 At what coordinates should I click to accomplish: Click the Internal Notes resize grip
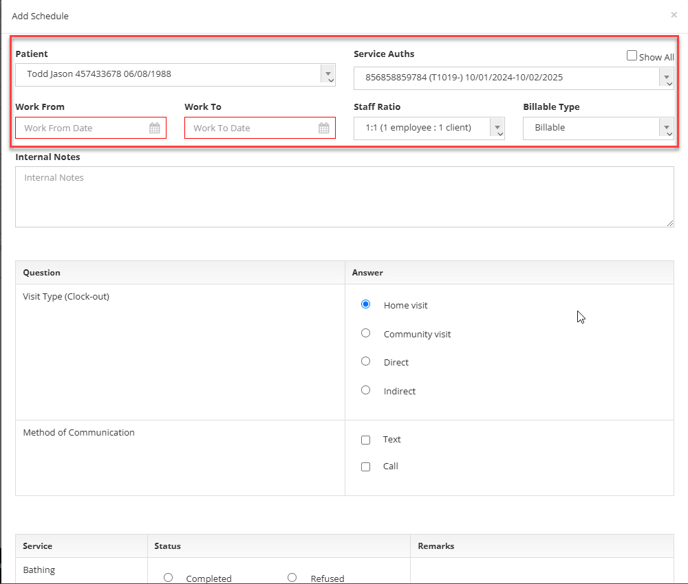pyautogui.click(x=670, y=223)
